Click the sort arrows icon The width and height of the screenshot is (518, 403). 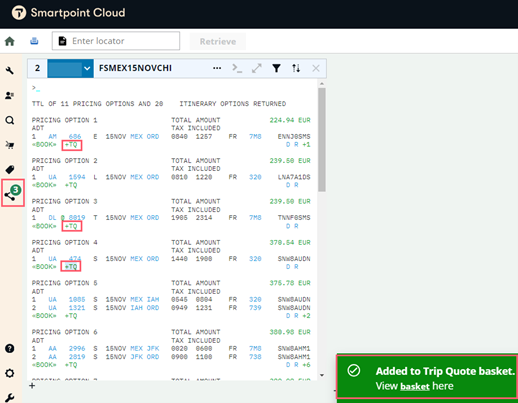296,68
